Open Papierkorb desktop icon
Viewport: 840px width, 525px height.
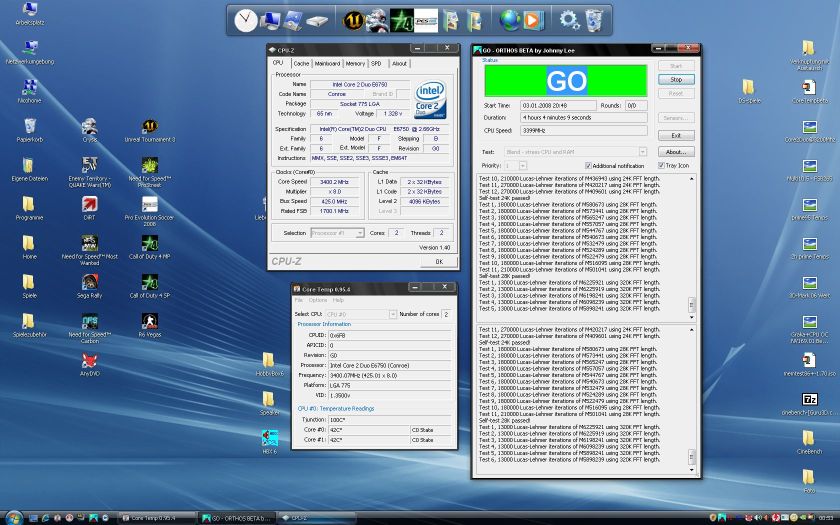point(29,131)
